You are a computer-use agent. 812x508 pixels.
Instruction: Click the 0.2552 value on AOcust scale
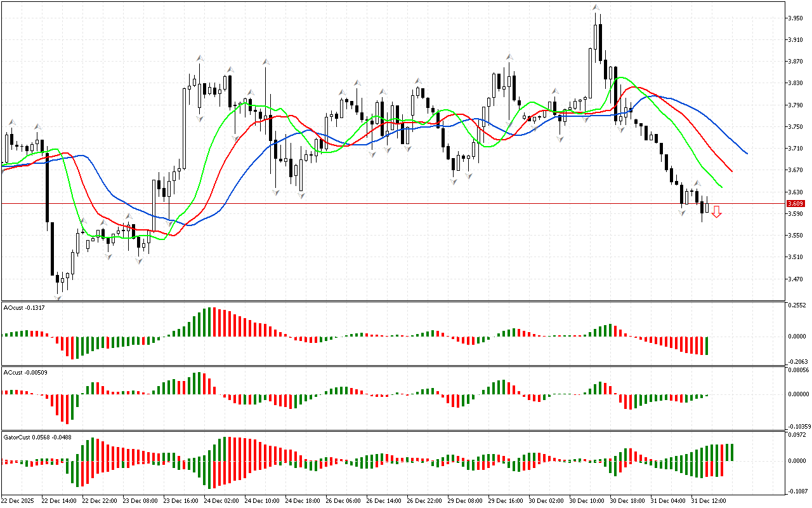pyautogui.click(x=797, y=305)
